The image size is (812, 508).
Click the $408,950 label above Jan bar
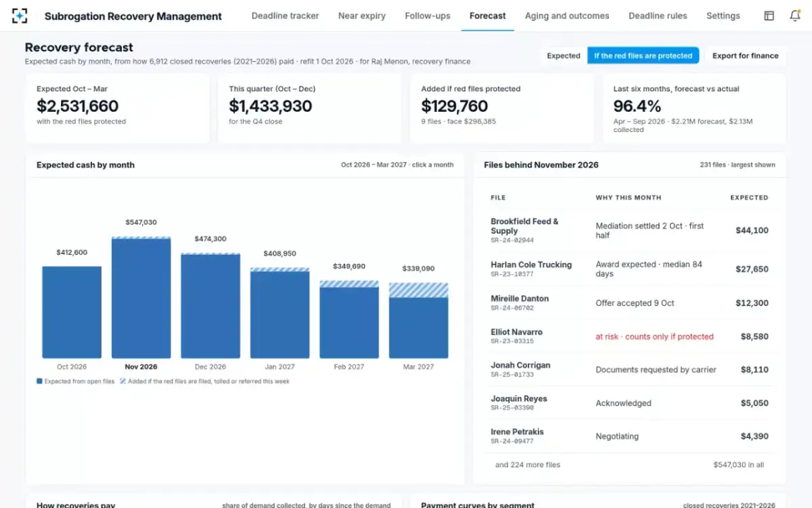click(279, 253)
